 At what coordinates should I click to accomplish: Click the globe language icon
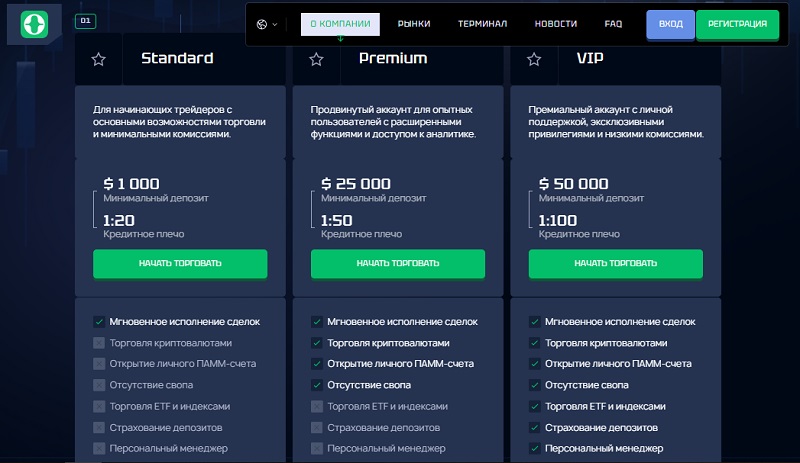pos(262,24)
